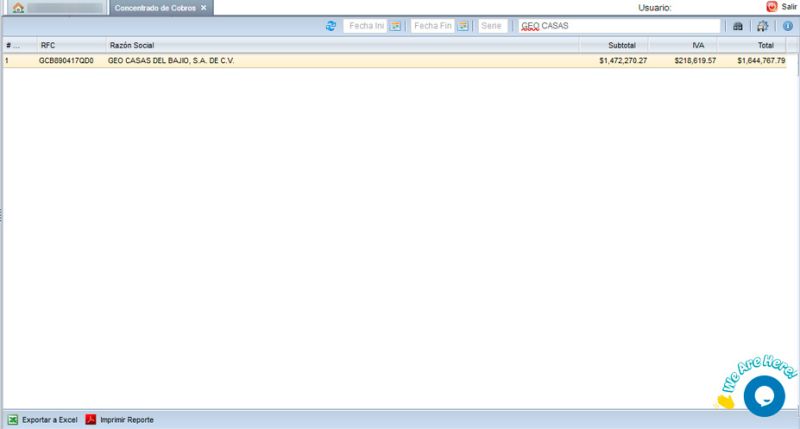Open the Fecha Ini calendar picker
This screenshot has height=429, width=800.
[395, 26]
